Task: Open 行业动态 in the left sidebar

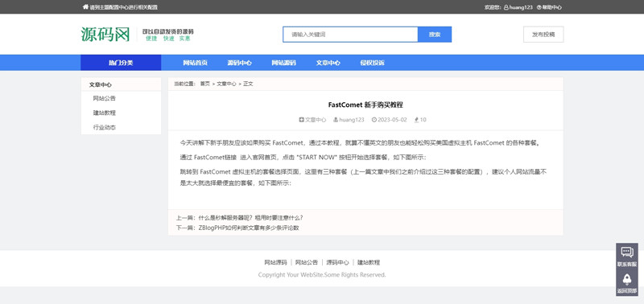Action: pyautogui.click(x=105, y=127)
